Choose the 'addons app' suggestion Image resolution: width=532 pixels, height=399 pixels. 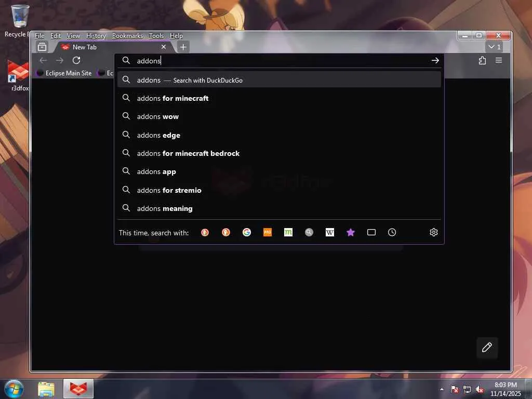(279, 171)
